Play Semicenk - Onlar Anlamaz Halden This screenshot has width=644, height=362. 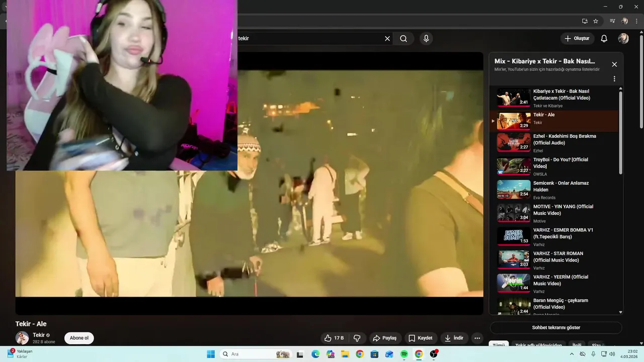(x=553, y=190)
